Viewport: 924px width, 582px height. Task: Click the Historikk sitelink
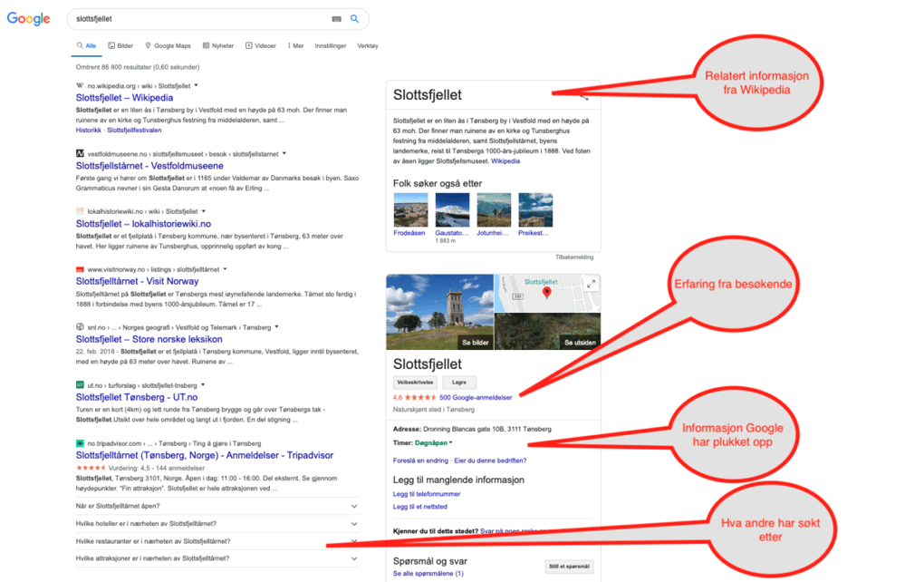tap(89, 131)
